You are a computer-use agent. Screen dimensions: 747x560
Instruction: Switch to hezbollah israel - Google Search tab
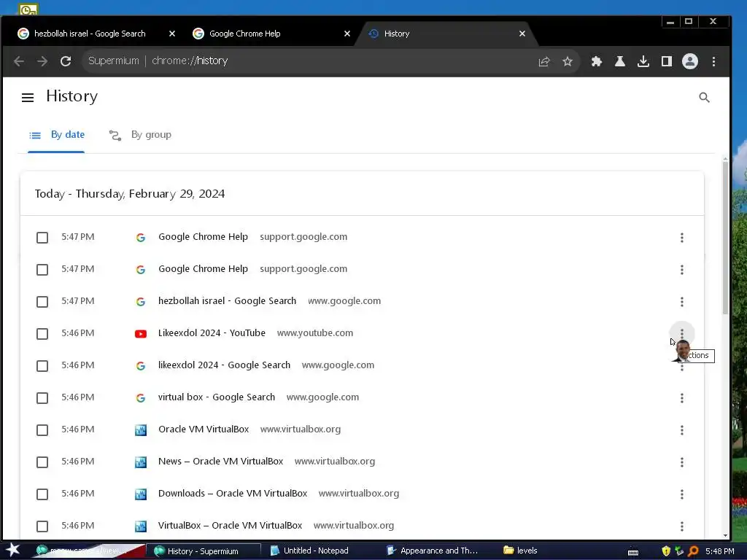point(90,34)
